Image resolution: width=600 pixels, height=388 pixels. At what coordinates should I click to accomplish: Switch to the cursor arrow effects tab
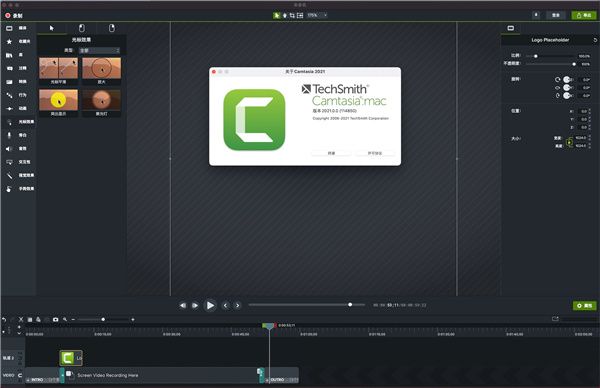52,28
